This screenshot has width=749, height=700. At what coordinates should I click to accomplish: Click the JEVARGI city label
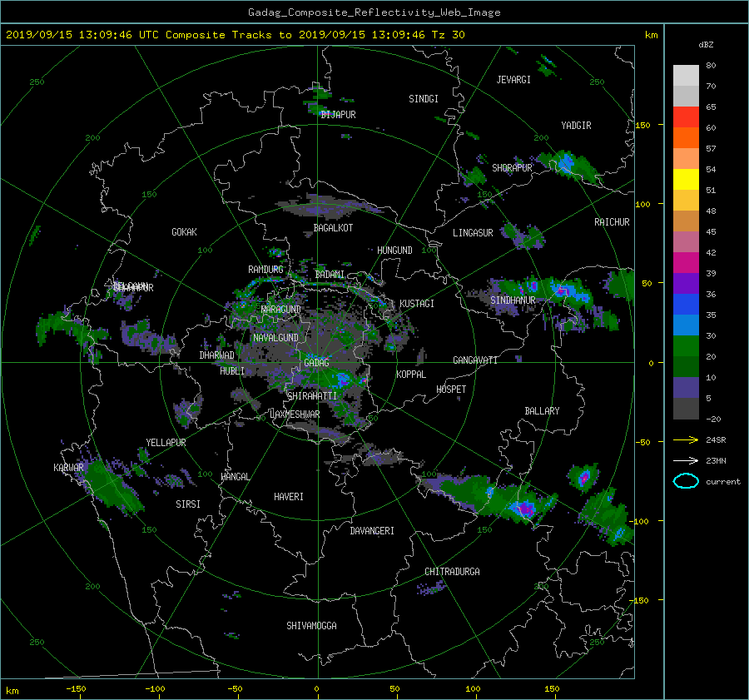click(513, 80)
